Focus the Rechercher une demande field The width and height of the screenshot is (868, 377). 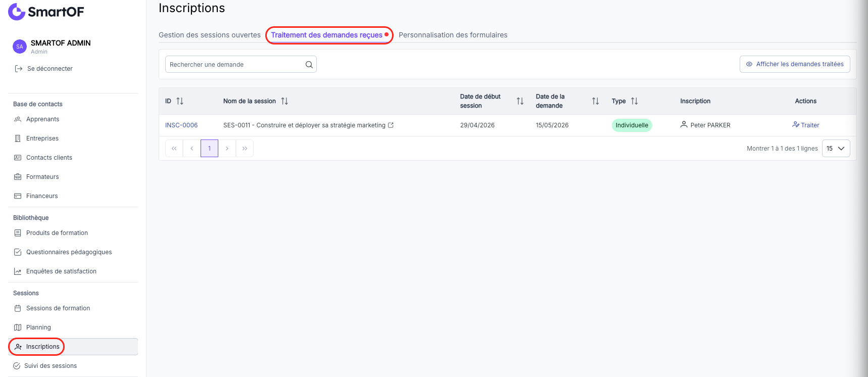pyautogui.click(x=241, y=64)
